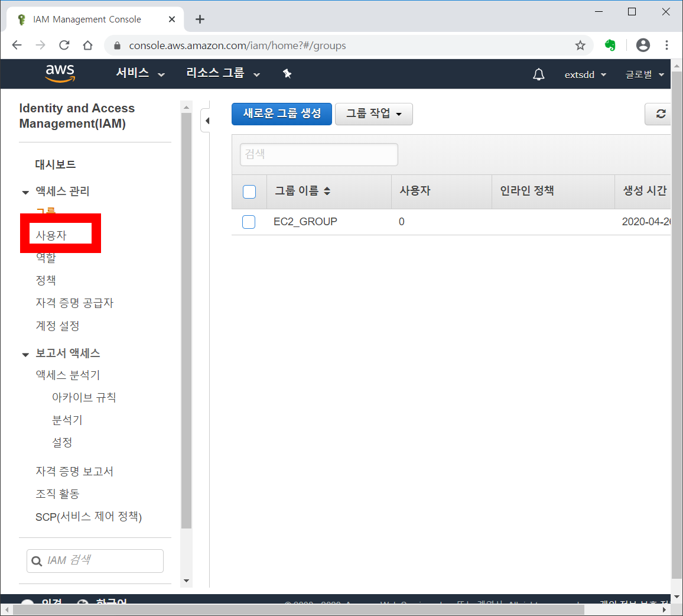Open the Evernote extension icon
Viewport: 683px width, 616px height.
(x=610, y=45)
